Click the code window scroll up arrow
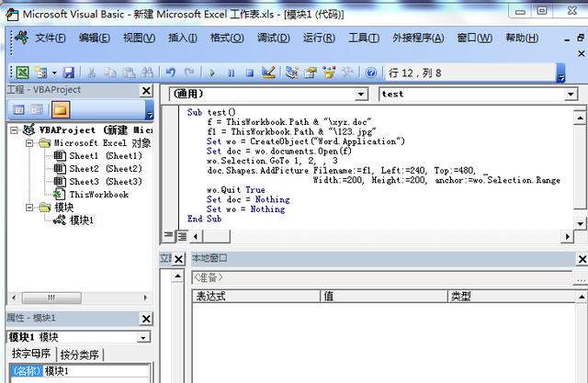The width and height of the screenshot is (588, 383). tap(580, 118)
